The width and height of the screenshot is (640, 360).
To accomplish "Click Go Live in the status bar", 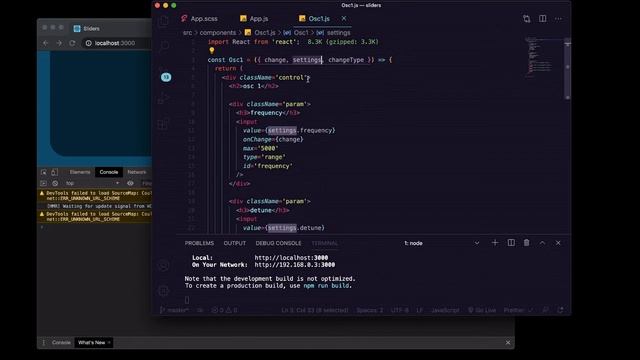I will pos(482,310).
